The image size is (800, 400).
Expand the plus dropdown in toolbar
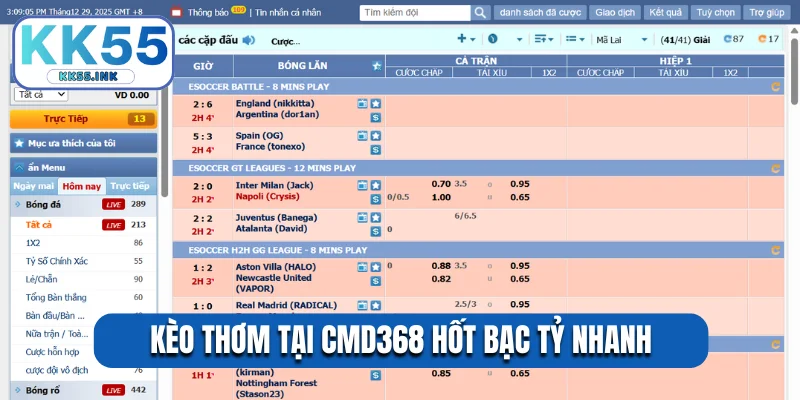tap(466, 39)
